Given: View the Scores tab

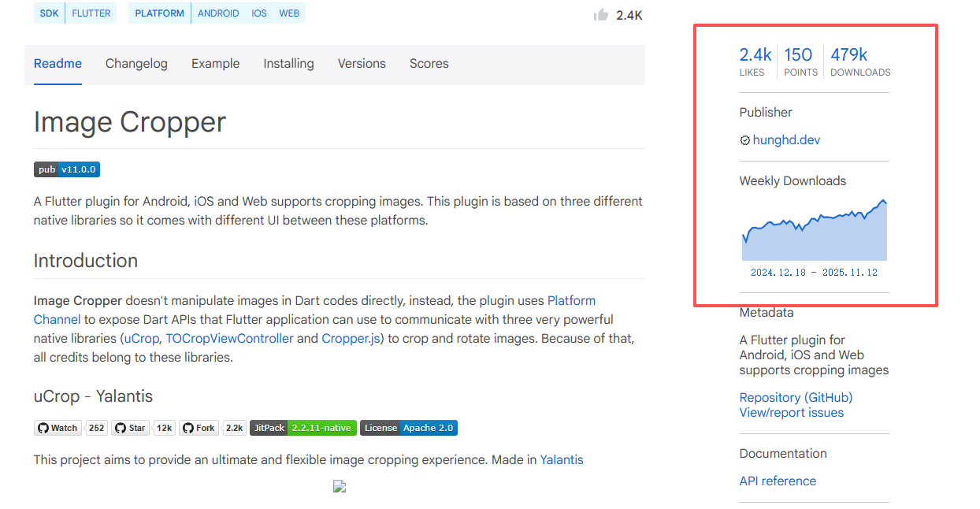Looking at the screenshot, I should (429, 64).
